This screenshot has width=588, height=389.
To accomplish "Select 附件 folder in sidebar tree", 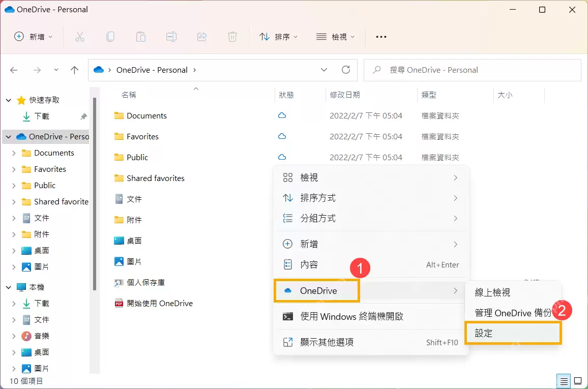I will [42, 234].
